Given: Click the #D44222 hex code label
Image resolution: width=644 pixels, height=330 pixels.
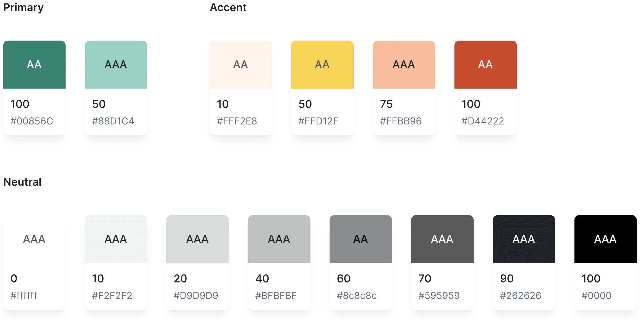Looking at the screenshot, I should [483, 121].
